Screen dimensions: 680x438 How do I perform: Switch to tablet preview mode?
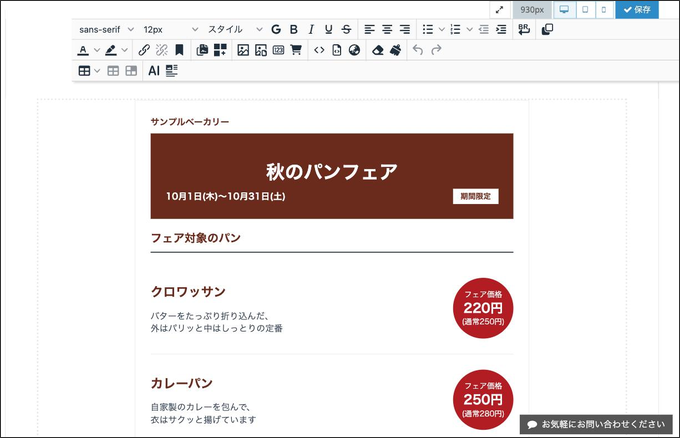[585, 10]
